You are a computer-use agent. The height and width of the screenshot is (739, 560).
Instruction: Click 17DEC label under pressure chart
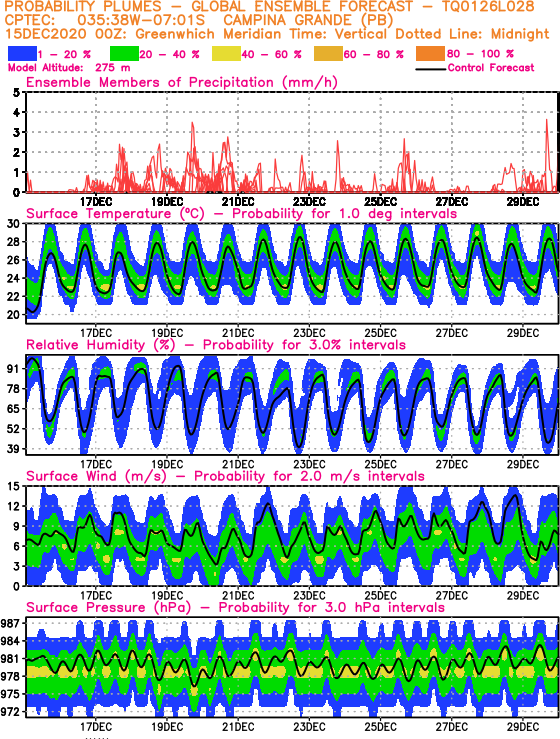pos(96,727)
